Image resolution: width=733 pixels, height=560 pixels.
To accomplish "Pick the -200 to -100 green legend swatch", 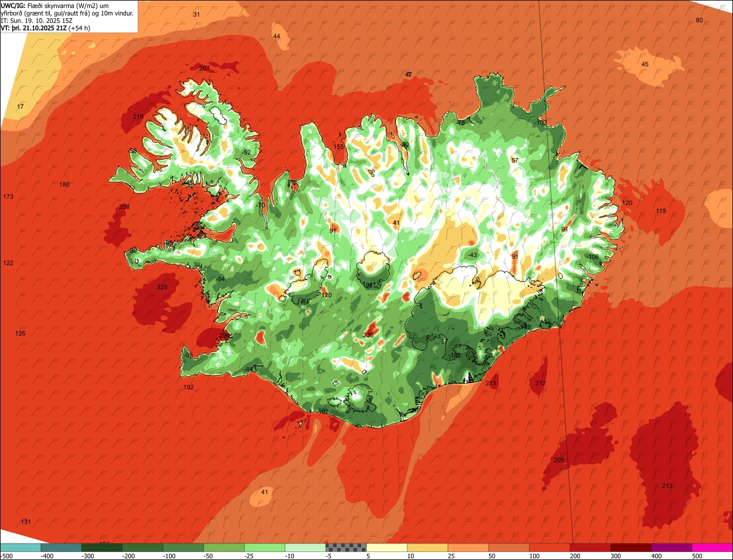I will [143, 547].
